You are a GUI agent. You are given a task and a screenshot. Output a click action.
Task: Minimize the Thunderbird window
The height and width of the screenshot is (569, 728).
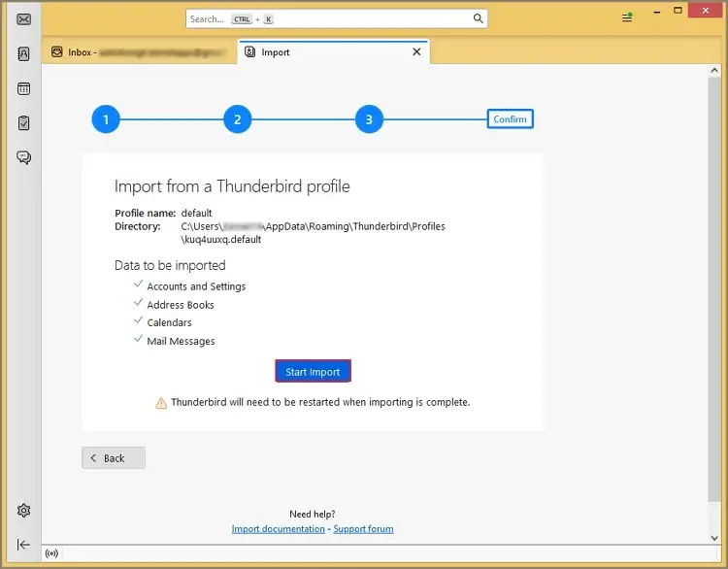pos(656,12)
